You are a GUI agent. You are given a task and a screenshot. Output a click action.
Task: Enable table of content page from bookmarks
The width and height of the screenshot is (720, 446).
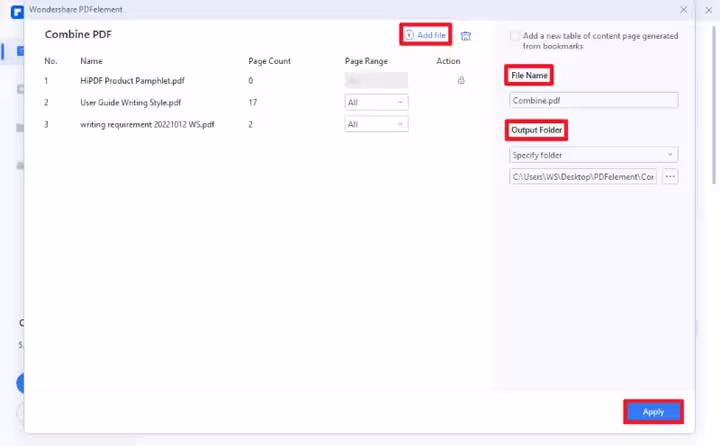point(515,36)
